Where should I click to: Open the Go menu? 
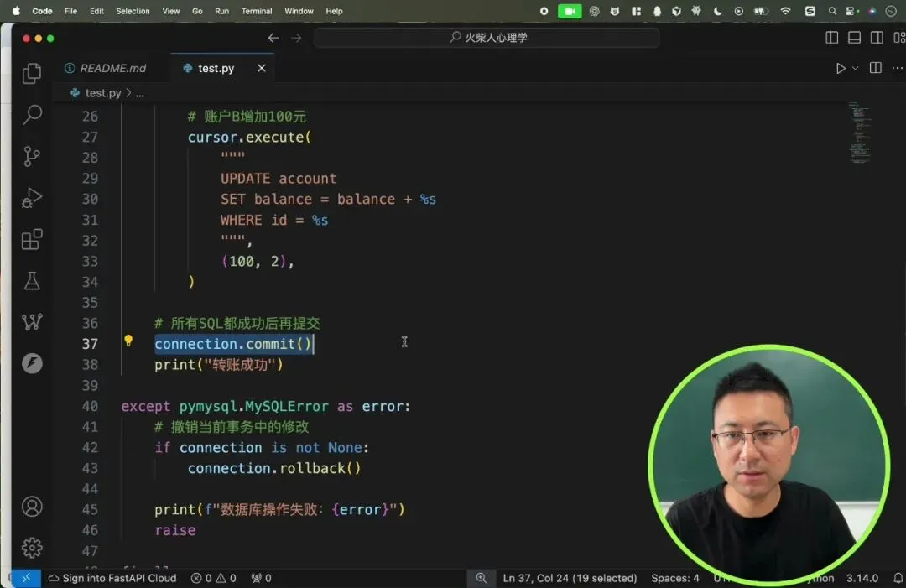tap(197, 11)
